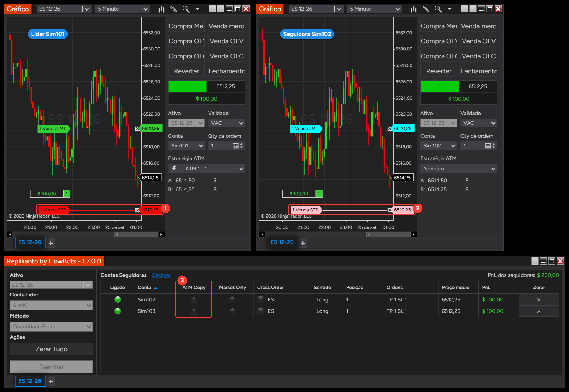Open Método Quantidade Exata dropdown in Replikanto
569x392 pixels.
51,327
